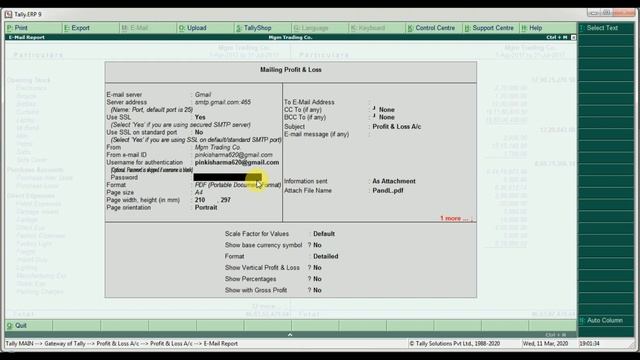Open the Print menu button
The image size is (640, 360).
[x=17, y=28]
